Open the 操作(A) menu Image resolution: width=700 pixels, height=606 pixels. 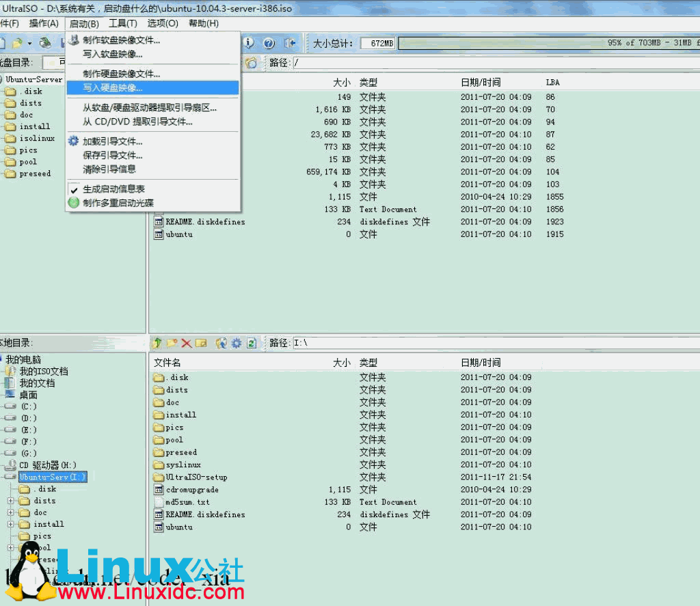tap(44, 23)
